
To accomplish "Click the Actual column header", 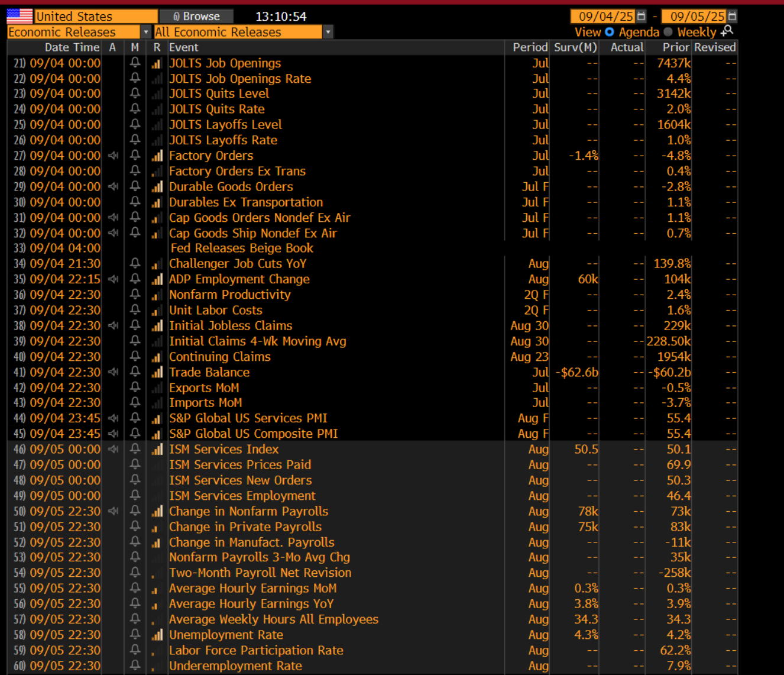I will click(x=627, y=47).
